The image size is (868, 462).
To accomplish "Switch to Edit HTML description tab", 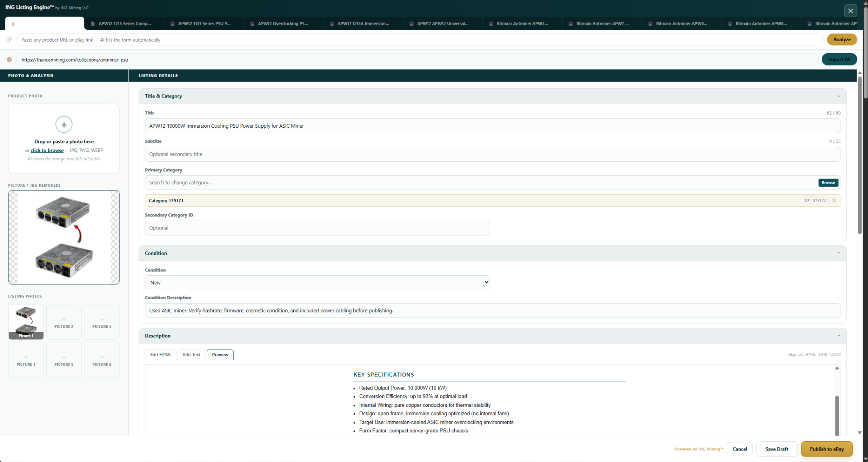I will (x=161, y=355).
